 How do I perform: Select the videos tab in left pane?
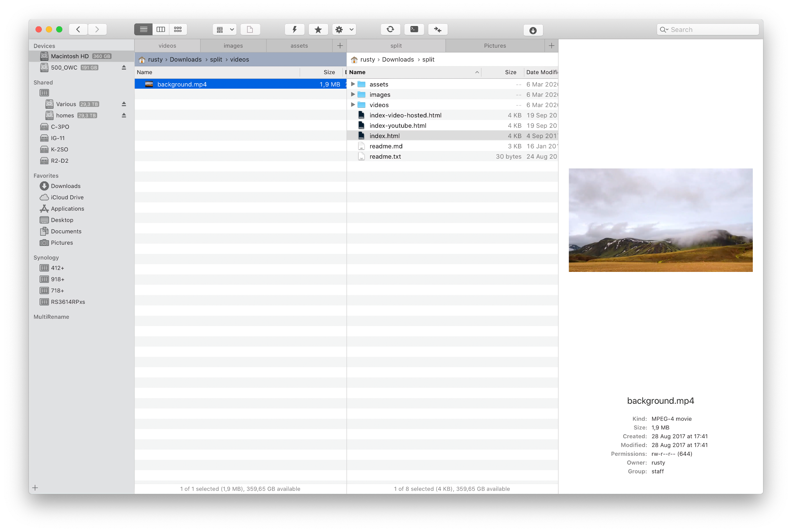coord(167,46)
